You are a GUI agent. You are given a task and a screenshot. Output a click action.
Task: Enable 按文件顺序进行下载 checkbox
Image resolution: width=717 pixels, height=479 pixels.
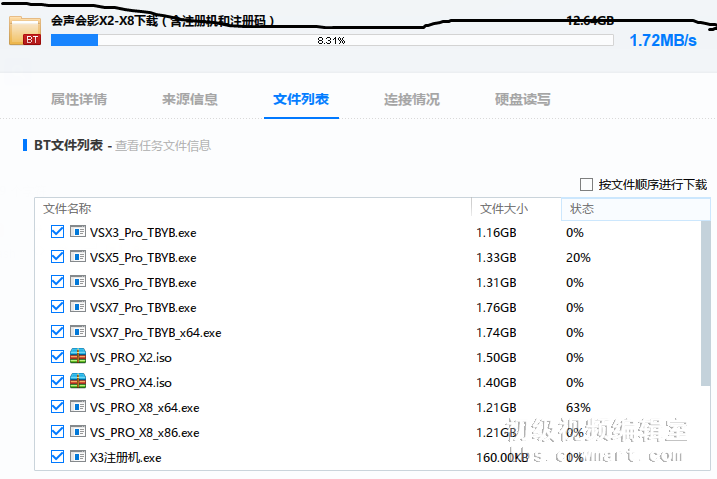click(x=586, y=185)
